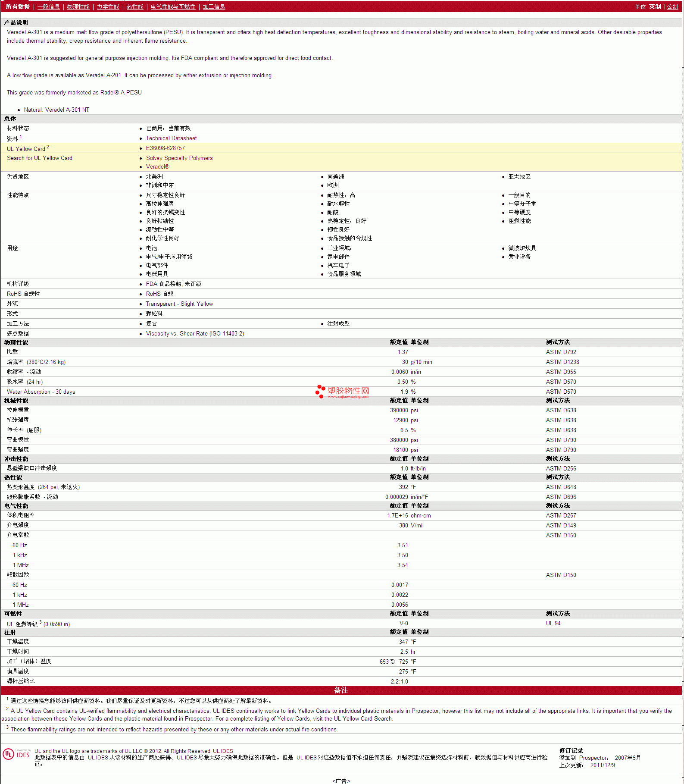Open ASTM D790 for 弯曲强度
684x784 pixels.
pyautogui.click(x=561, y=450)
